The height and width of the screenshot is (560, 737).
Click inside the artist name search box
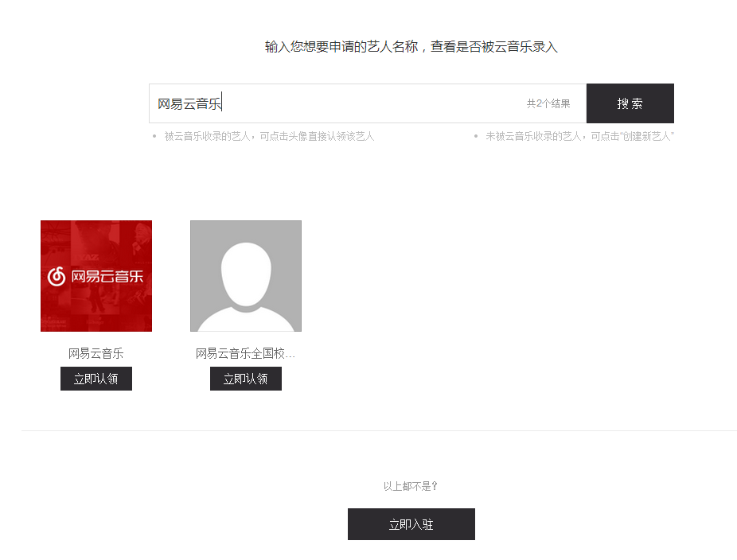(358, 103)
